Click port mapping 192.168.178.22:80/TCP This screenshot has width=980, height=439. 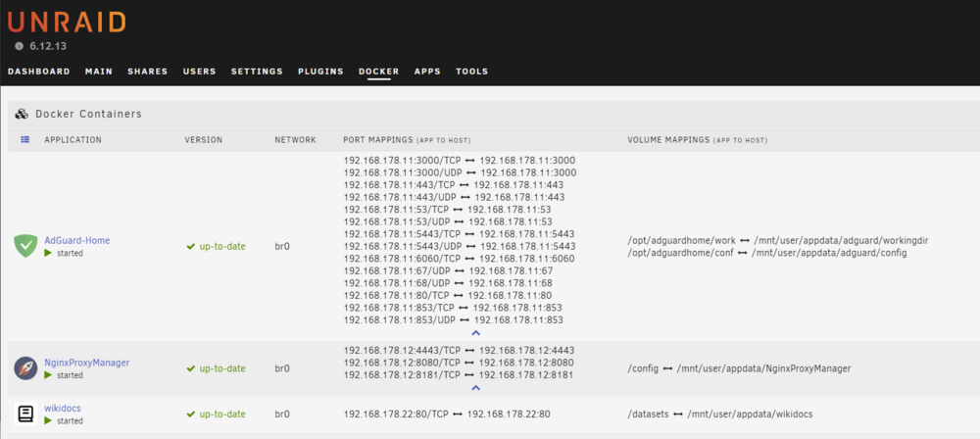click(447, 414)
